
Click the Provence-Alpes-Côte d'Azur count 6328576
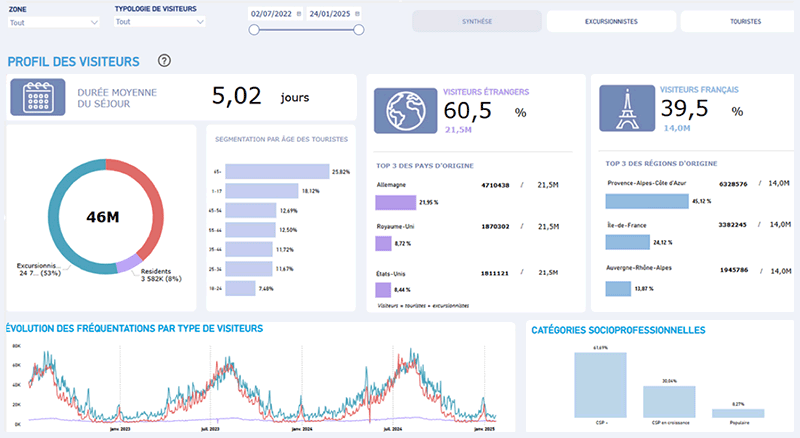tap(733, 184)
